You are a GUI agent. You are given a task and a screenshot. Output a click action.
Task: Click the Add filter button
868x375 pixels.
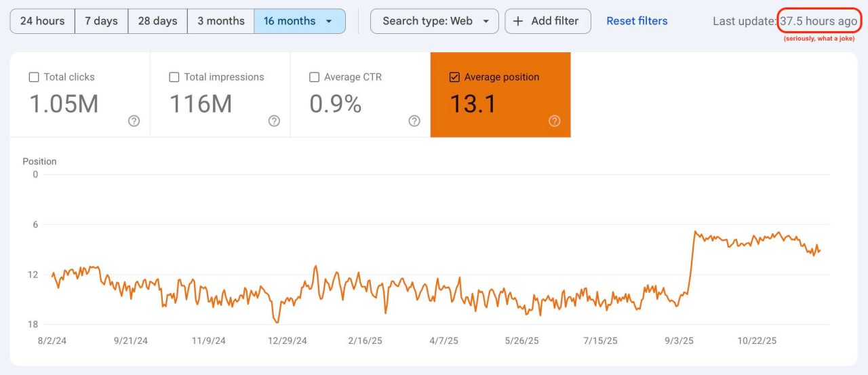(548, 21)
